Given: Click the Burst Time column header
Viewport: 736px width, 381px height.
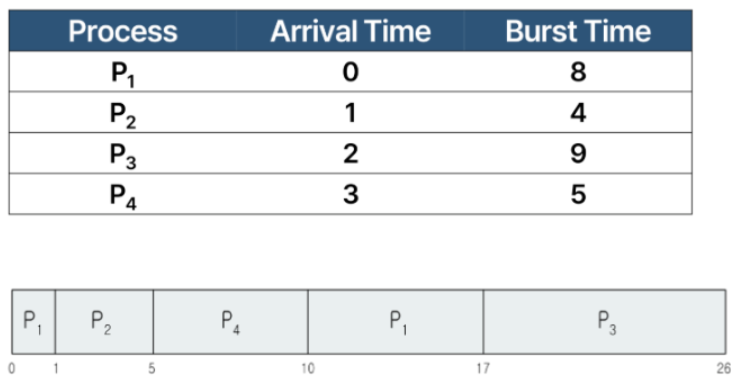Looking at the screenshot, I should click(578, 31).
